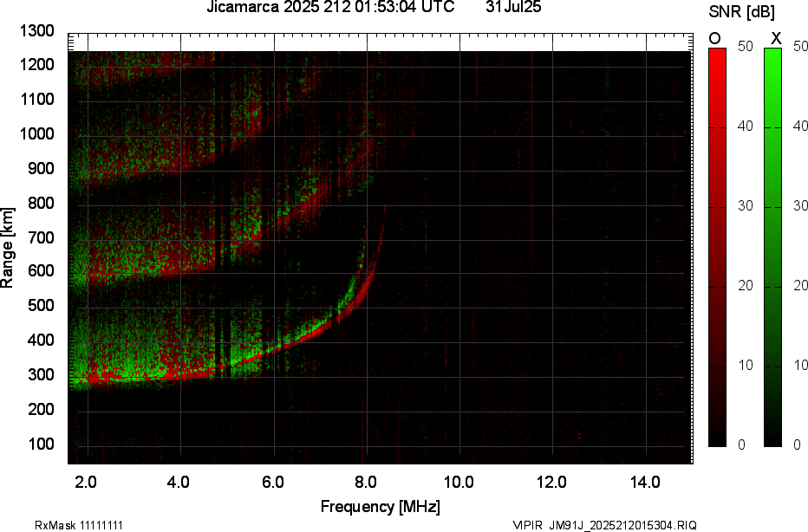This screenshot has height=532, width=808.
Task: Click the 'X' label above the green bar
Action: pos(776,39)
